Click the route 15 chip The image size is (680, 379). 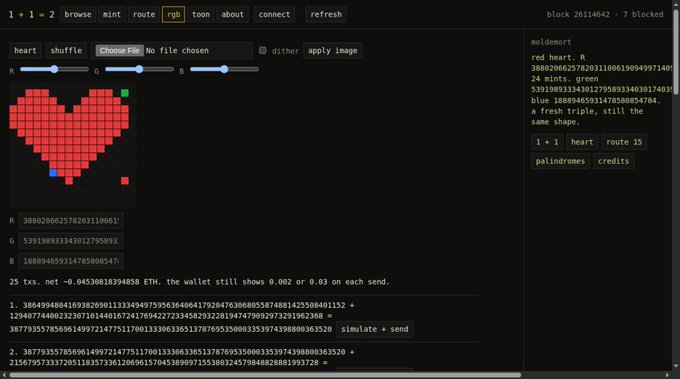(x=624, y=142)
